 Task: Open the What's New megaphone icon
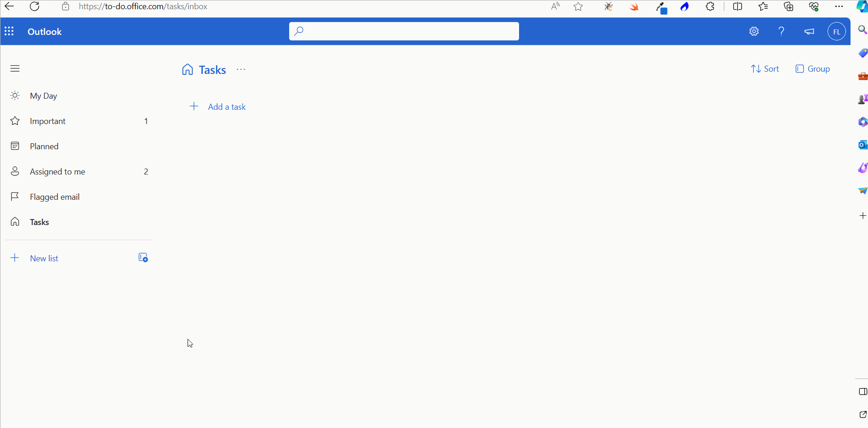(x=809, y=31)
